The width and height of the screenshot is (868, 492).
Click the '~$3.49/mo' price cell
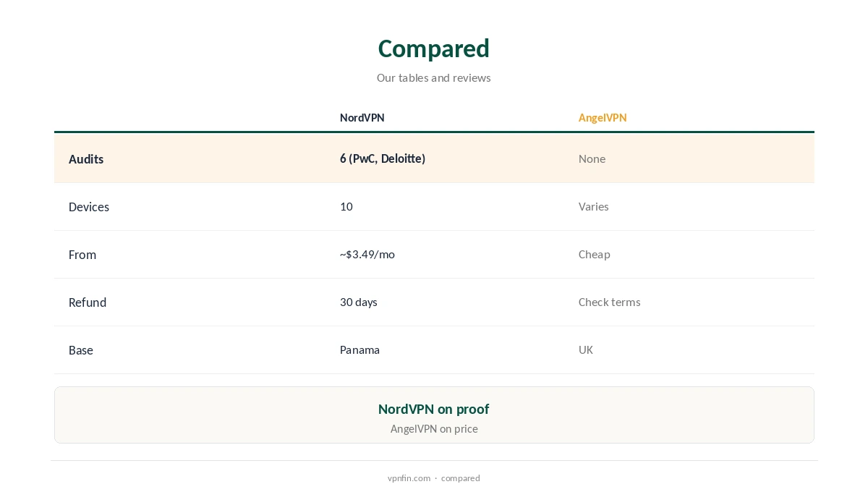[367, 254]
